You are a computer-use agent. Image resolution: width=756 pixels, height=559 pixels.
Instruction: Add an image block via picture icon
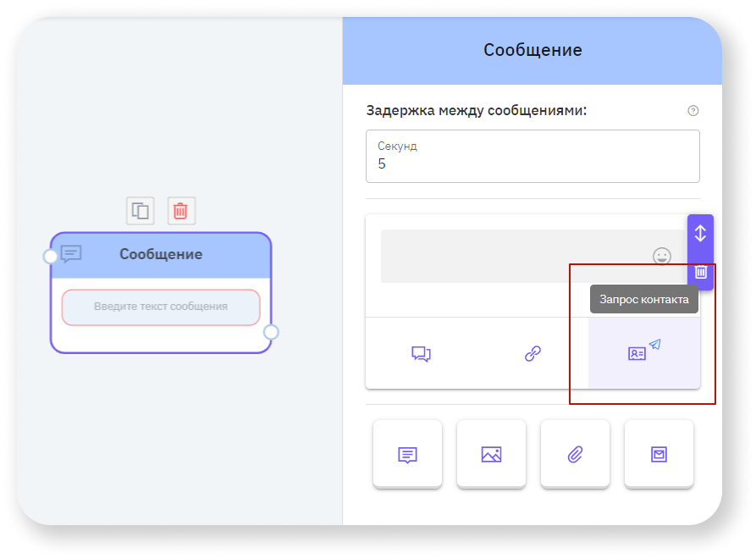pos(491,454)
